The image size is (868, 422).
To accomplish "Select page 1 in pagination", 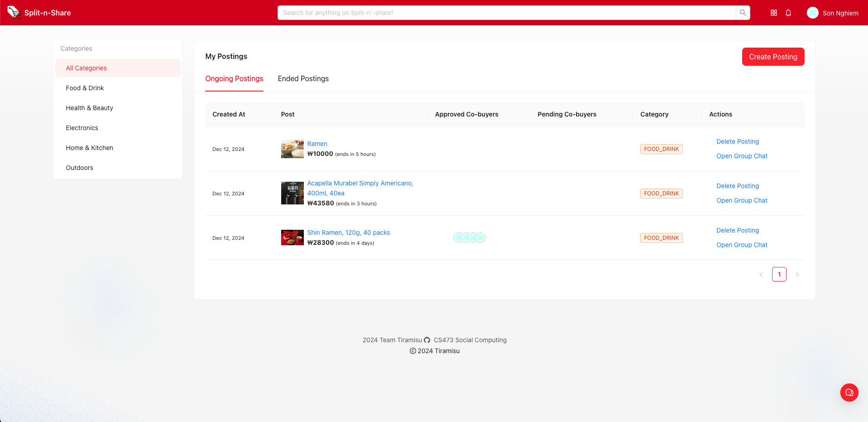I will coord(779,274).
